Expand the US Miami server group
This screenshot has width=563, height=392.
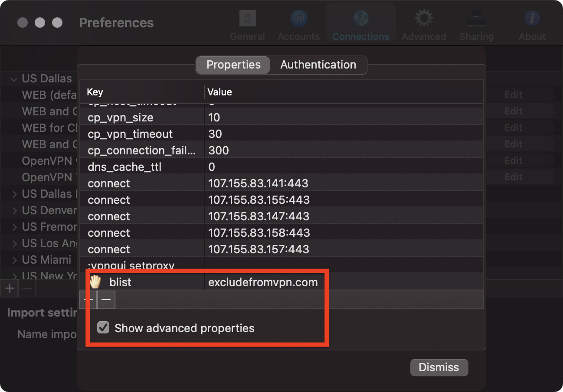14,260
